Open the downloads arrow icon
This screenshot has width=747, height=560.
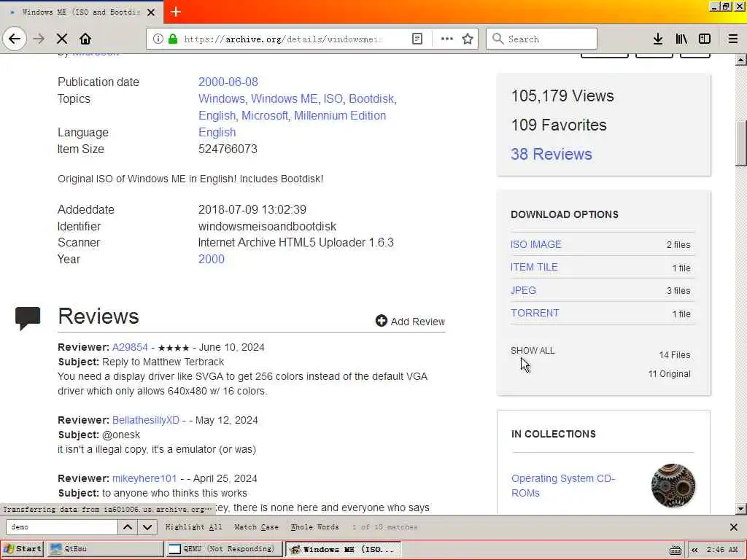pyautogui.click(x=658, y=39)
